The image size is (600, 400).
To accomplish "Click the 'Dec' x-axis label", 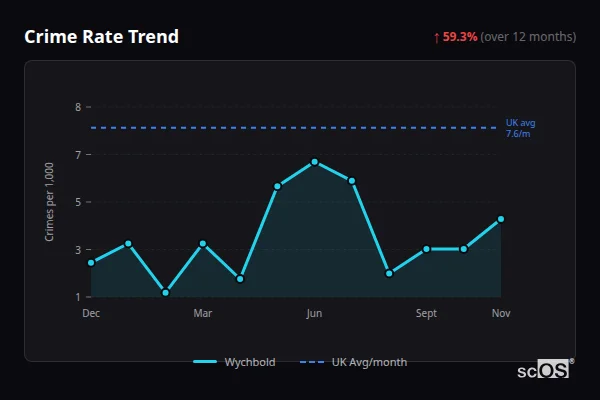I will click(91, 313).
